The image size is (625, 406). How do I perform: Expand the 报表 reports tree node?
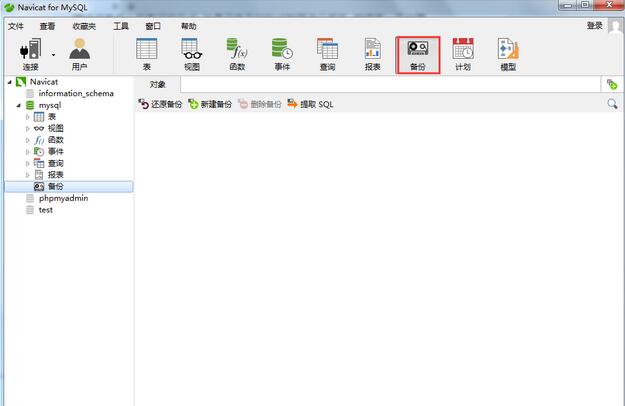coord(28,175)
